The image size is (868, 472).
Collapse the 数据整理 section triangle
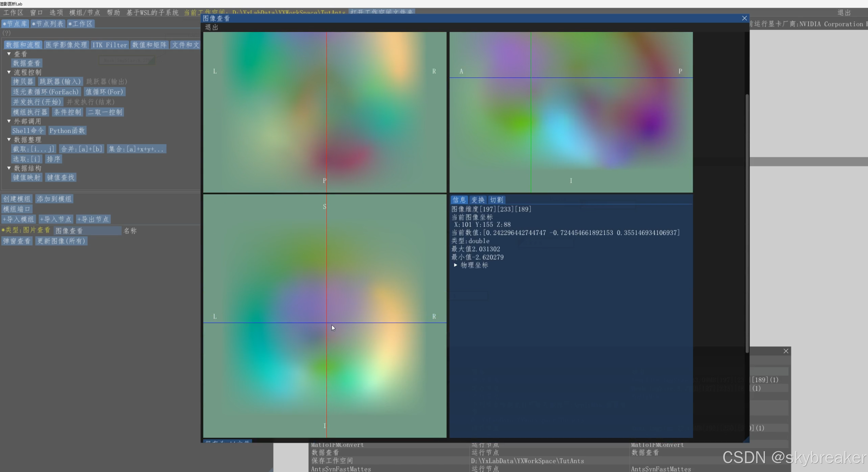coord(9,140)
